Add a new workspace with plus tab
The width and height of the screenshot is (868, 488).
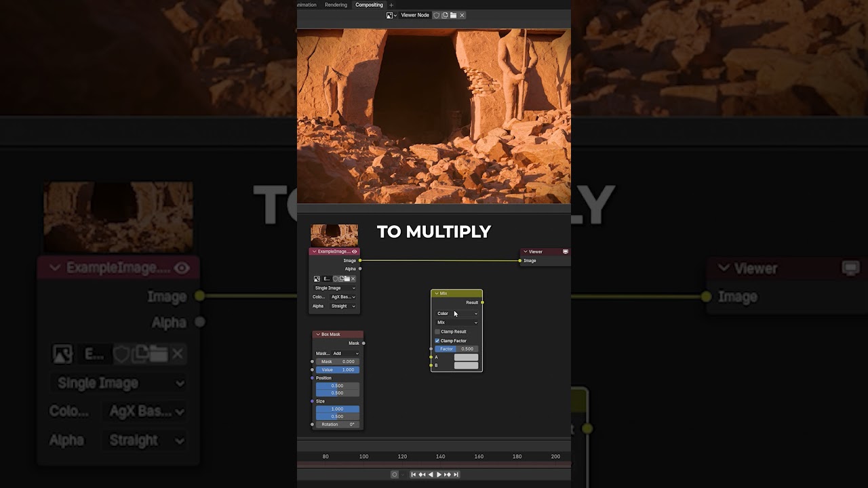pyautogui.click(x=391, y=5)
